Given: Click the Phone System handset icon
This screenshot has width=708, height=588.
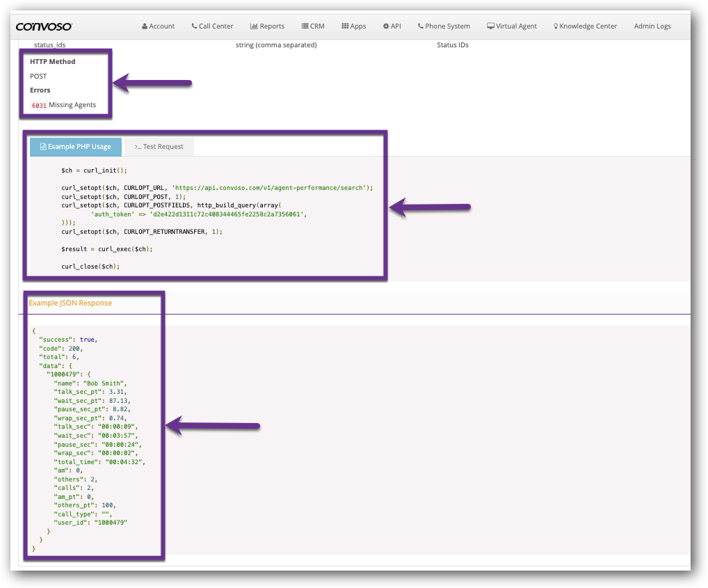Looking at the screenshot, I should tap(420, 26).
